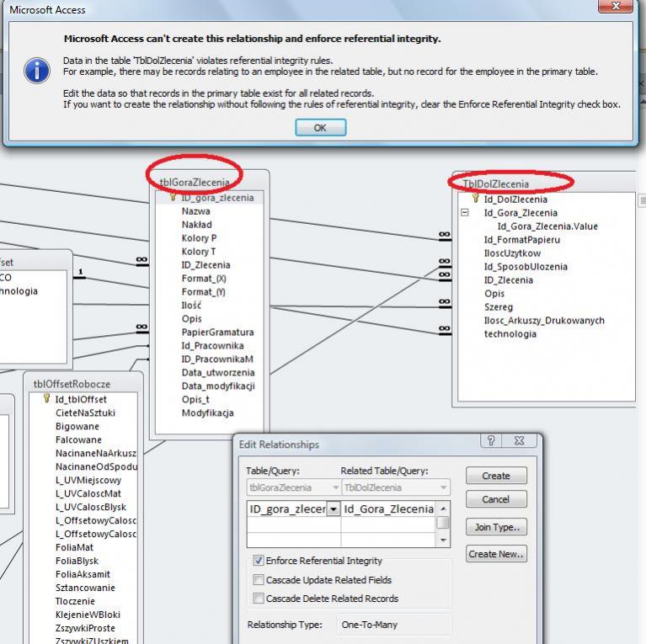Select the Sztancowanie field

(85, 588)
